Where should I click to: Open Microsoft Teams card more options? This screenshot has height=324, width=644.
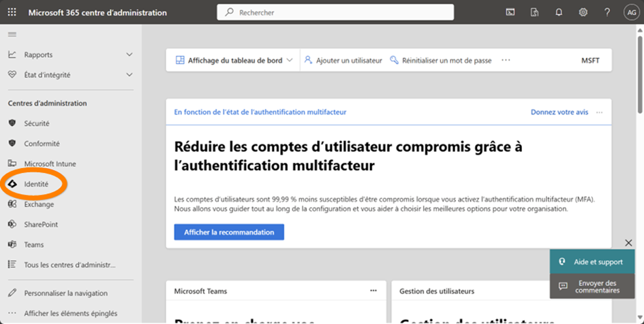click(x=373, y=291)
